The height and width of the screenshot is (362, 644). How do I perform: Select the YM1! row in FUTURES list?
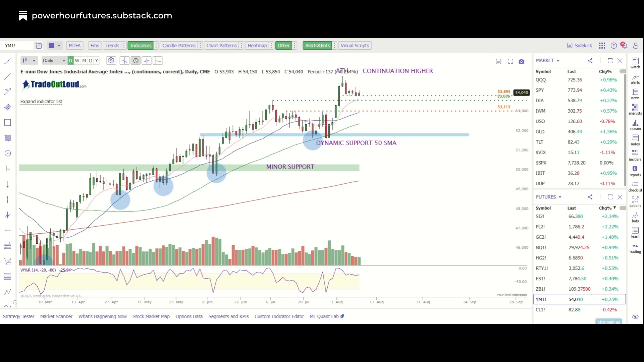pyautogui.click(x=579, y=299)
